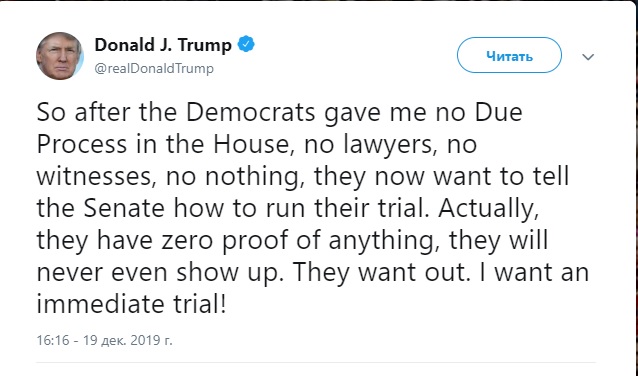The width and height of the screenshot is (638, 376).
Task: Click the date 19 дек. 2019 г.
Action: pyautogui.click(x=128, y=340)
